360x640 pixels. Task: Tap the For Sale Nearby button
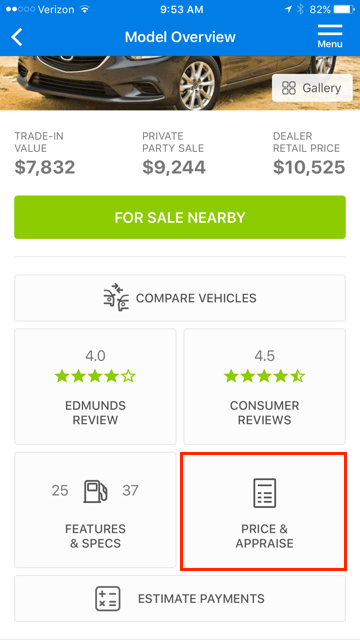(x=180, y=217)
